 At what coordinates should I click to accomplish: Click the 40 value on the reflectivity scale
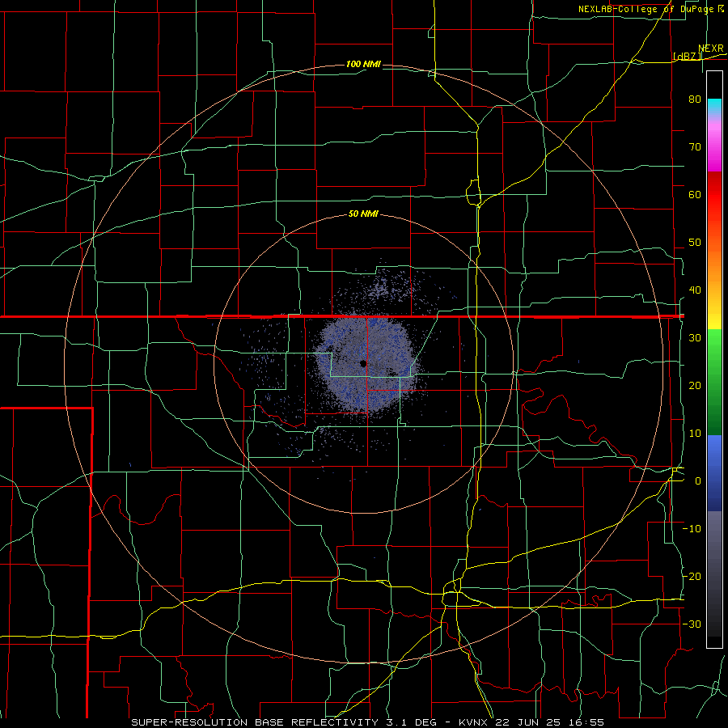click(695, 290)
